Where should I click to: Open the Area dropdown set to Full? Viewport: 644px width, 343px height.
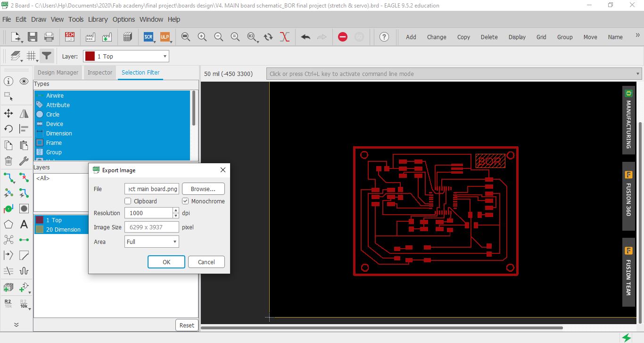pos(151,242)
